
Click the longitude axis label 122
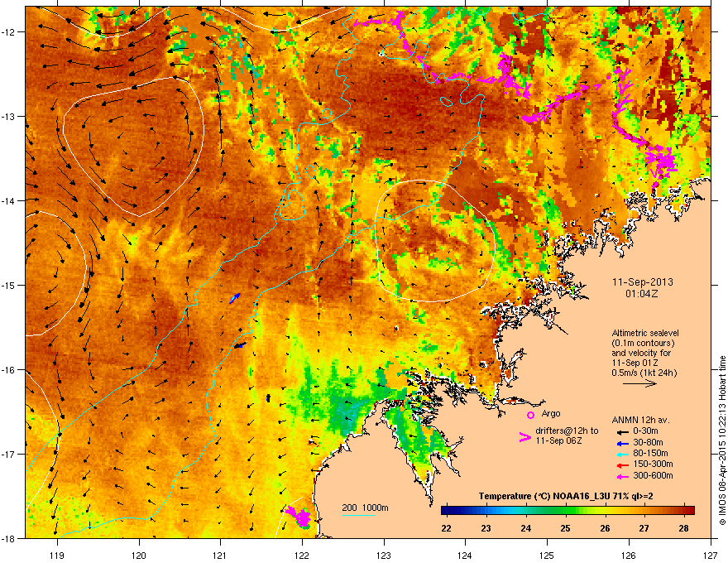point(302,555)
